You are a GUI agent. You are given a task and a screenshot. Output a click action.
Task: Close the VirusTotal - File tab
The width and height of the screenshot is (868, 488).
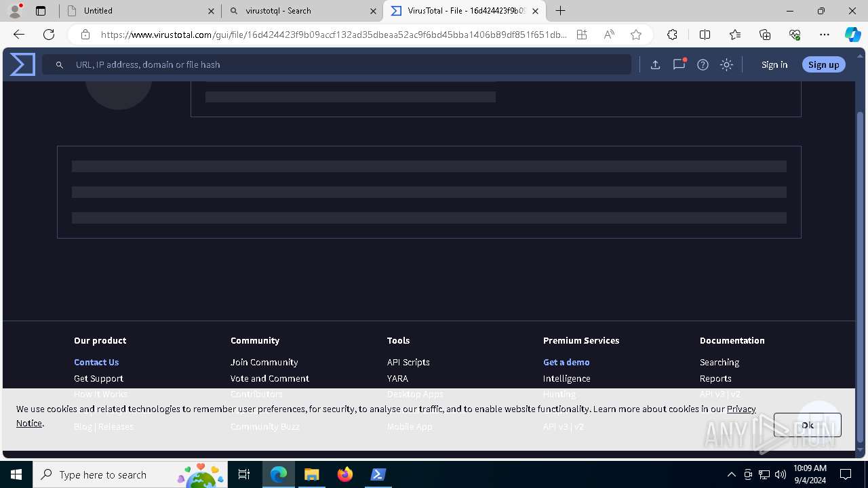536,11
